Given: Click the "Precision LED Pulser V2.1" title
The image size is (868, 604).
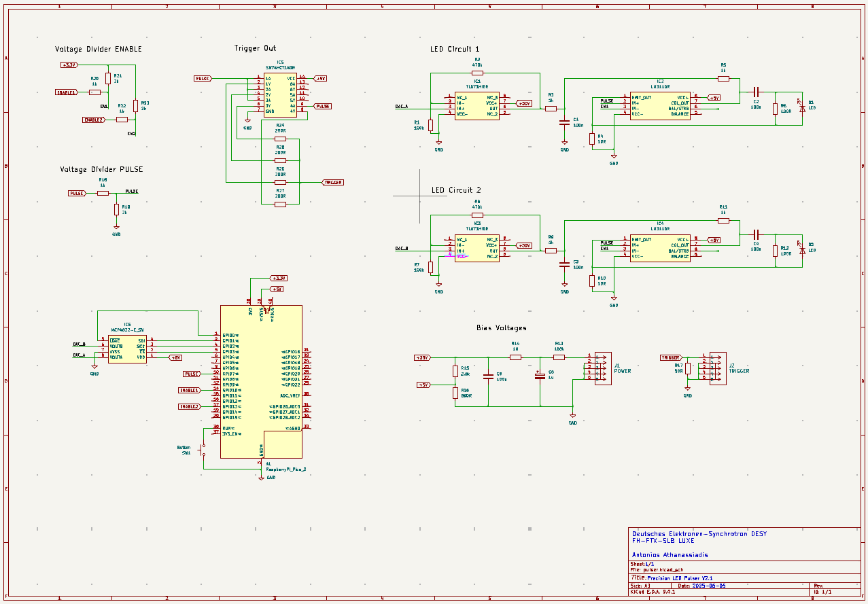Looking at the screenshot, I should (678, 578).
